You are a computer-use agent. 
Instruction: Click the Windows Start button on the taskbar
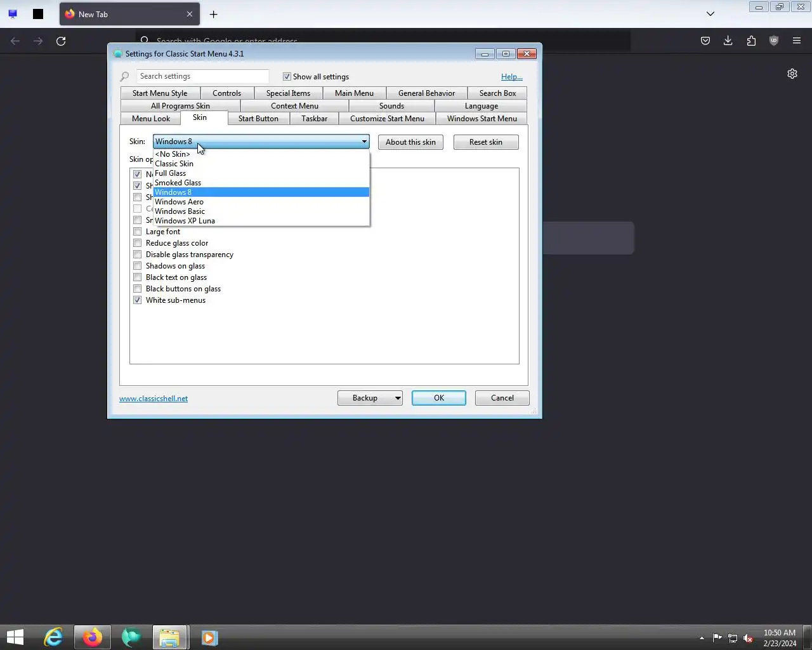tap(15, 637)
